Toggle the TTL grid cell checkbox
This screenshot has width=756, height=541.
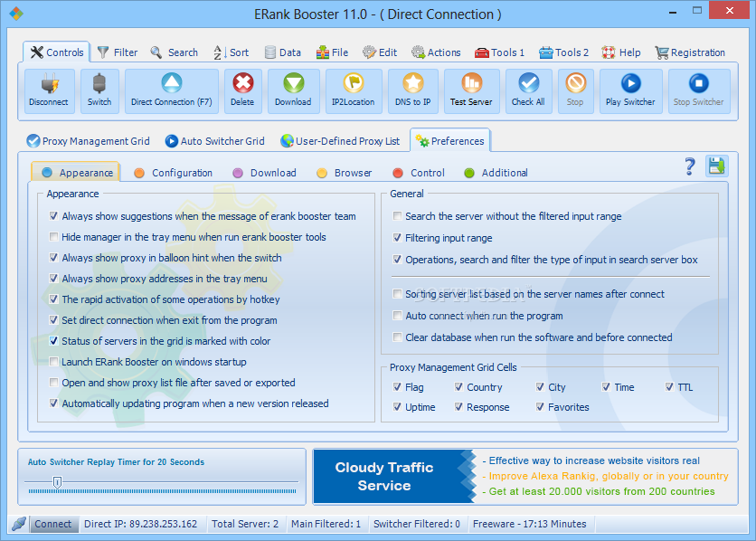pos(669,386)
